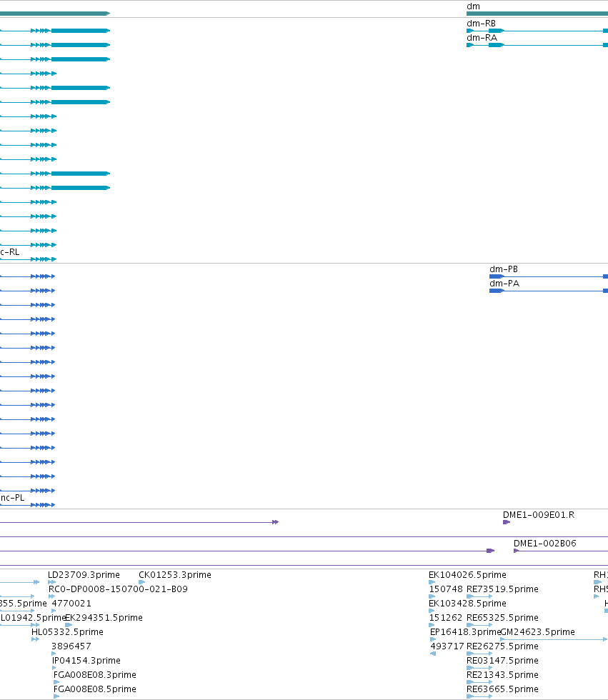Select EST RE21343.5prime
Viewport: 608px width, 700px height.
[502, 674]
